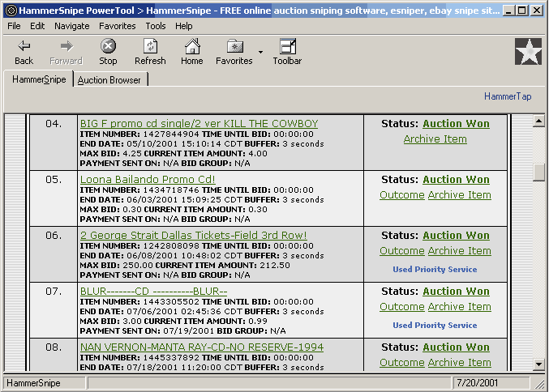Click the Forward arrow icon
This screenshot has height=392, width=549.
click(x=66, y=46)
